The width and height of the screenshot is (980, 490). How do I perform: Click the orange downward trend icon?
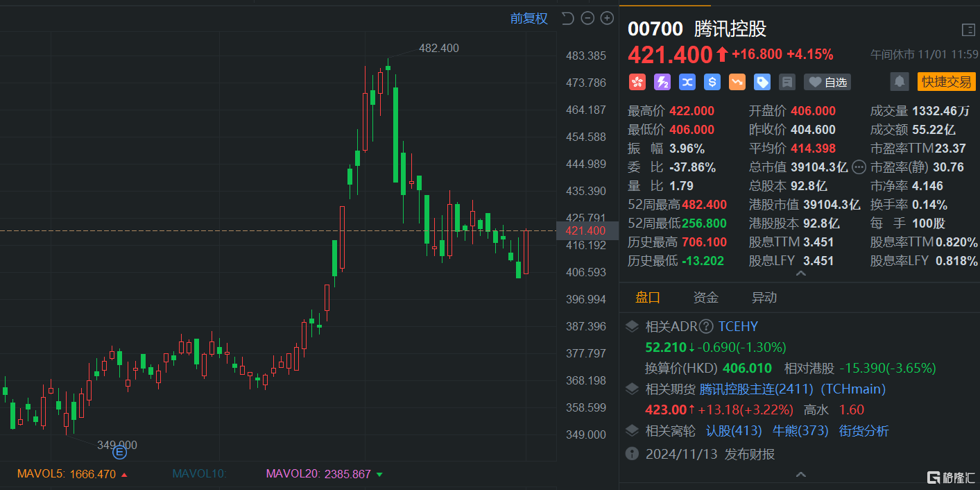coord(737,82)
